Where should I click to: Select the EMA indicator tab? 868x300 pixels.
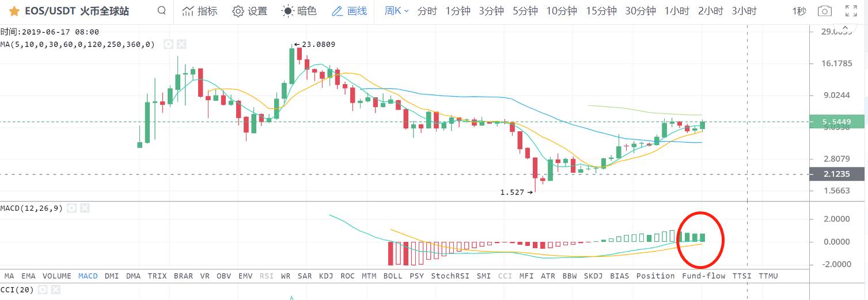point(29,276)
